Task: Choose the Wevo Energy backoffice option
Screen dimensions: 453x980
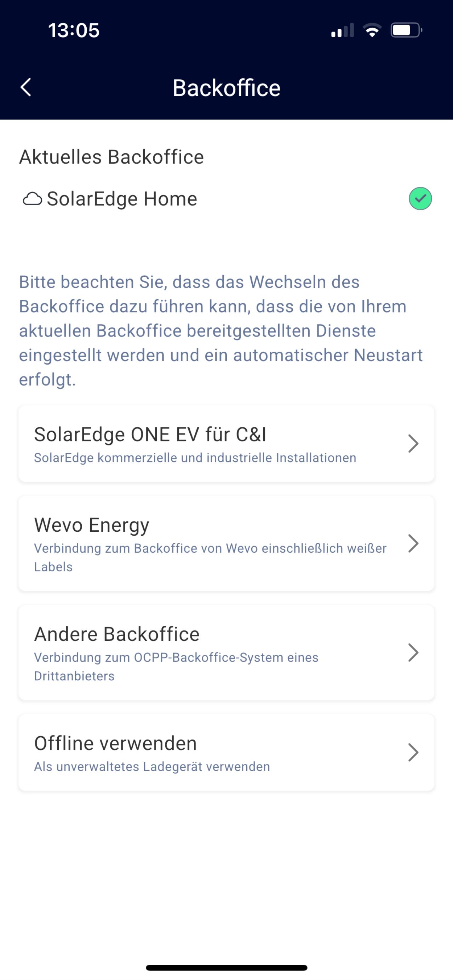Action: click(92, 525)
